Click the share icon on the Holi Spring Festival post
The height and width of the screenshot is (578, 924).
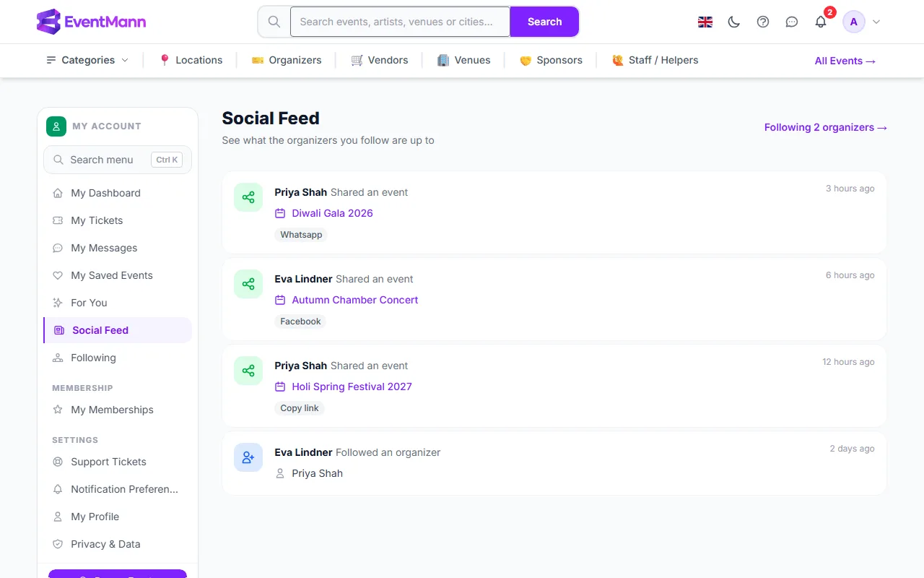click(x=248, y=371)
